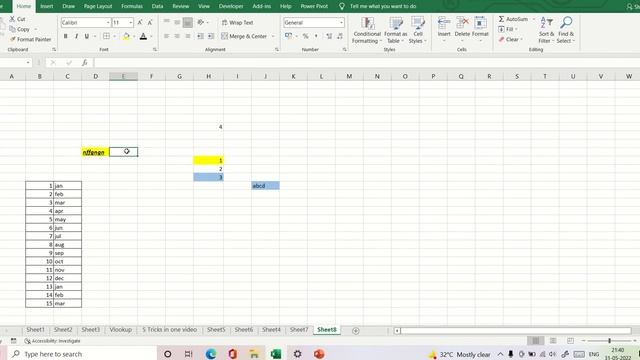640x360 pixels.
Task: Apply Accounting Number Format icon
Action: (x=289, y=36)
